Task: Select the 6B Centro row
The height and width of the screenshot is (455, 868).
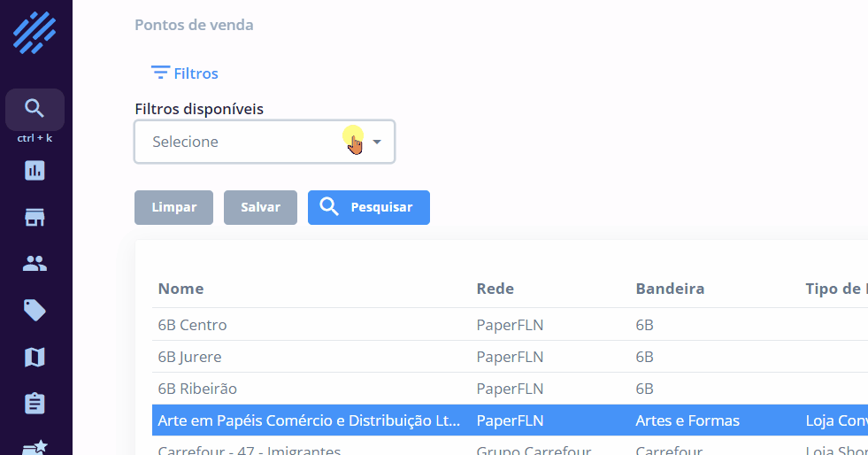Action: click(x=510, y=325)
